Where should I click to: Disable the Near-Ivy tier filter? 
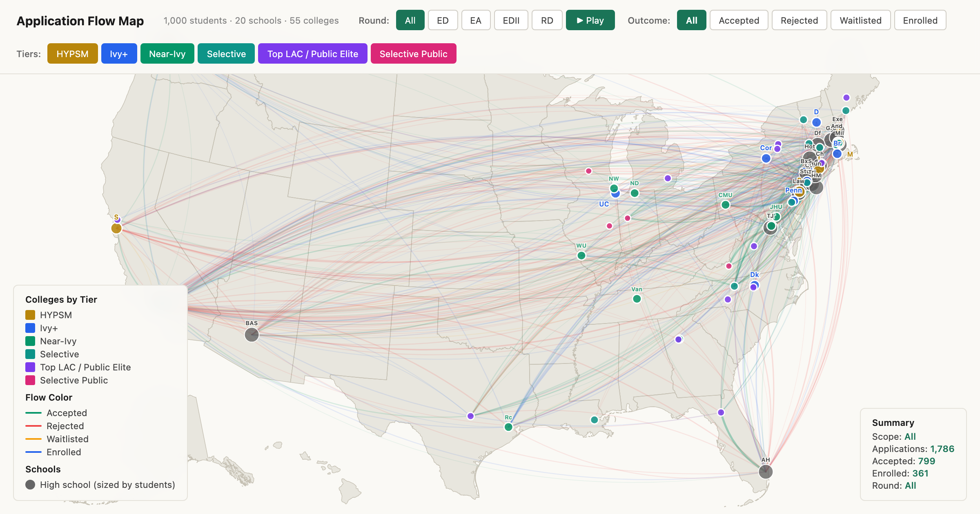(167, 53)
